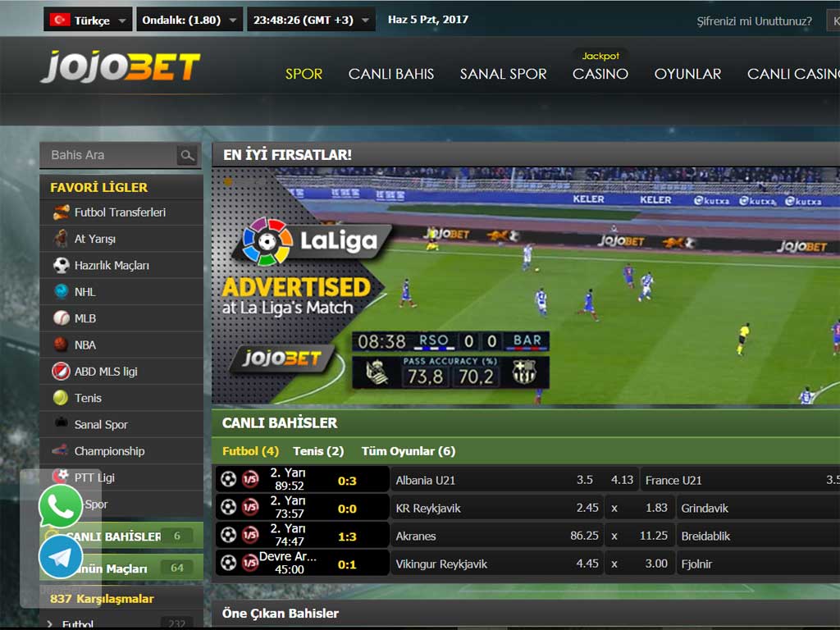Click the JojoBet logo
Image resolution: width=840 pixels, height=630 pixels.
click(x=121, y=67)
